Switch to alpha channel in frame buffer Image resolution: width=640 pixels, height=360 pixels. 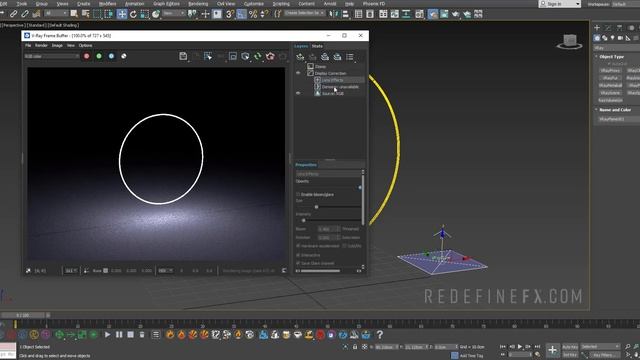point(124,56)
